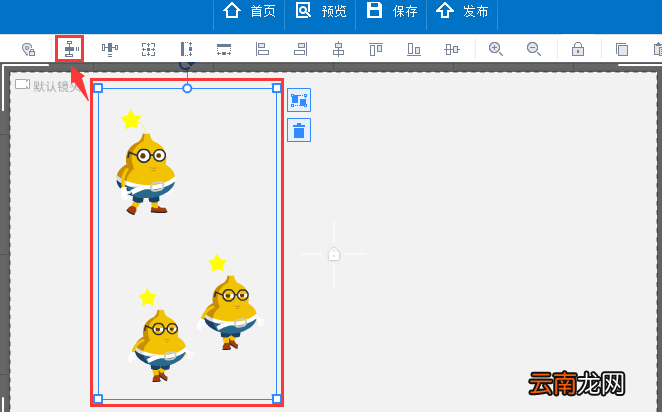Apply the same width icon

pyautogui.click(x=224, y=49)
